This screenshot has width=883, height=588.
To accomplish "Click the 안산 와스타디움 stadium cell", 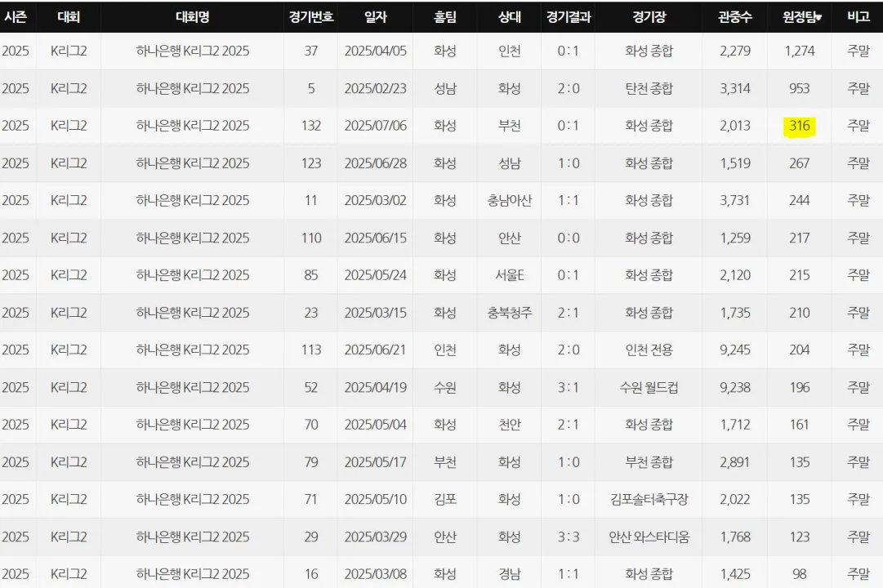I will [x=649, y=537].
